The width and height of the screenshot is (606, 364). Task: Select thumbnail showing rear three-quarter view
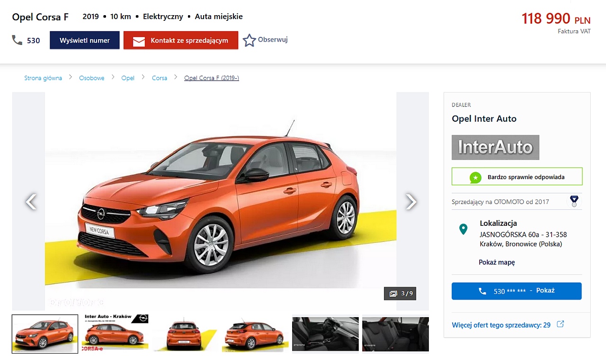coord(255,334)
